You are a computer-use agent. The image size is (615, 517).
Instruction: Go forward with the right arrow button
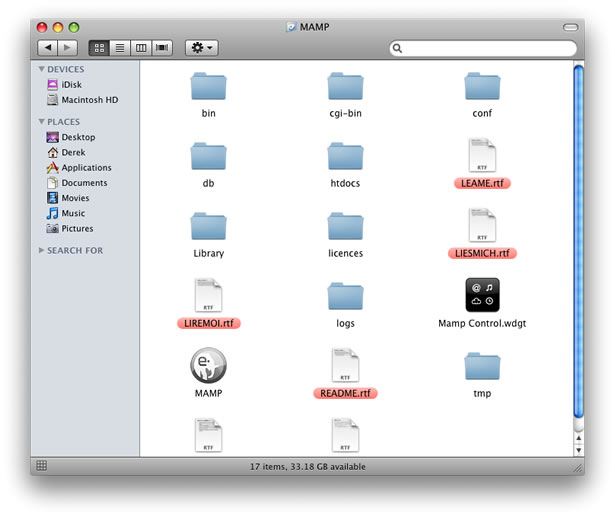click(67, 48)
